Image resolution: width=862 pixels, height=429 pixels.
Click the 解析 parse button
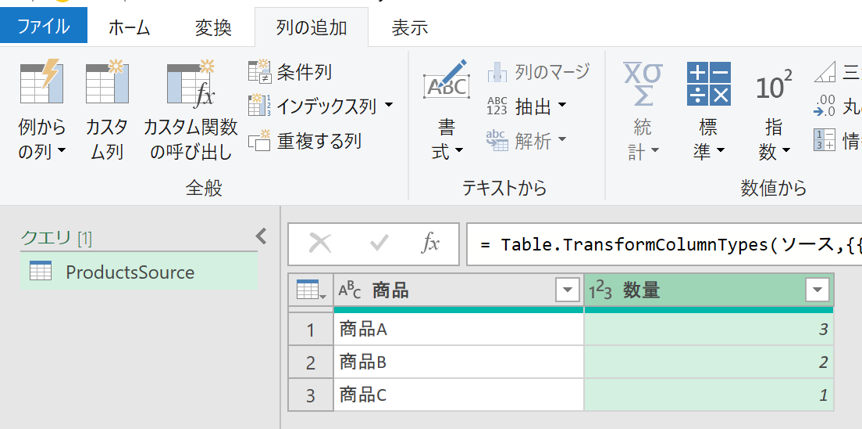point(520,141)
